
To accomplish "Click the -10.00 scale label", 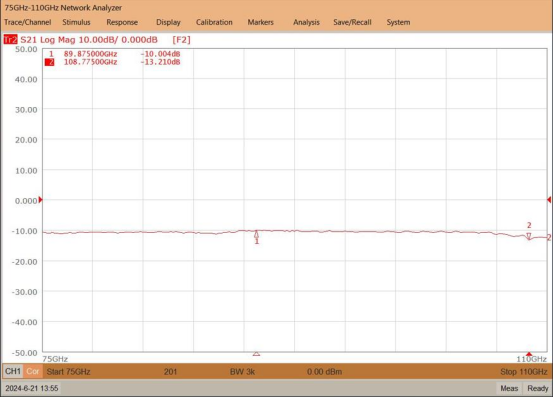I will coord(24,231).
